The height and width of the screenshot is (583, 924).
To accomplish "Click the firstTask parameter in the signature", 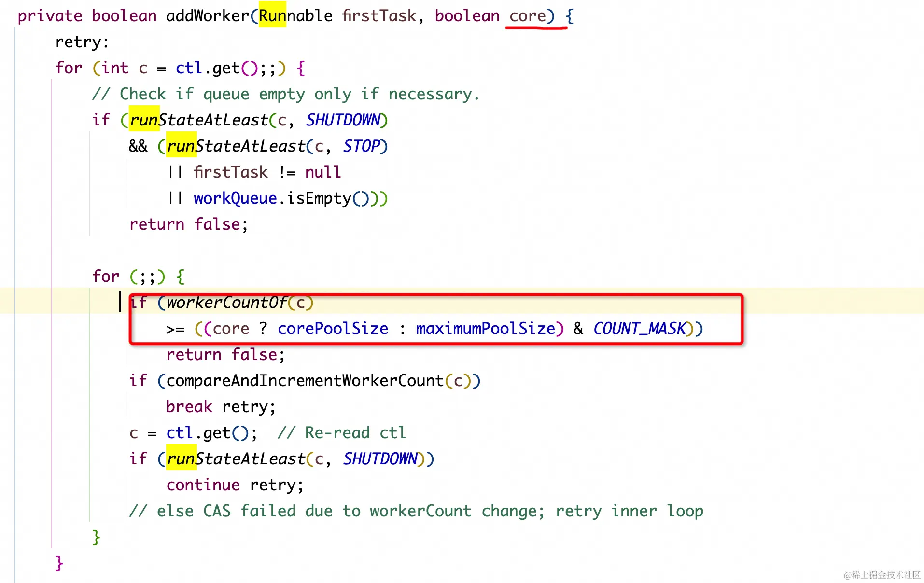I will (x=379, y=16).
